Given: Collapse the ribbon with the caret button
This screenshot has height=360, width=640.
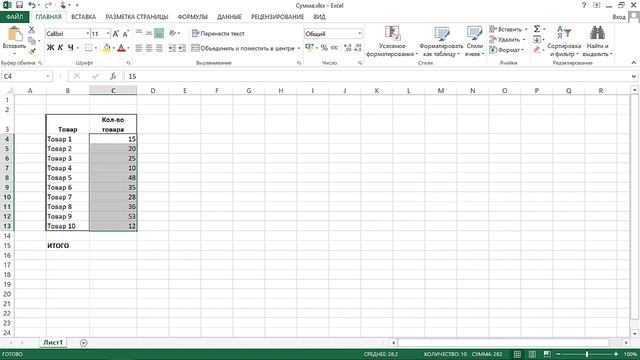Looking at the screenshot, I should (633, 63).
